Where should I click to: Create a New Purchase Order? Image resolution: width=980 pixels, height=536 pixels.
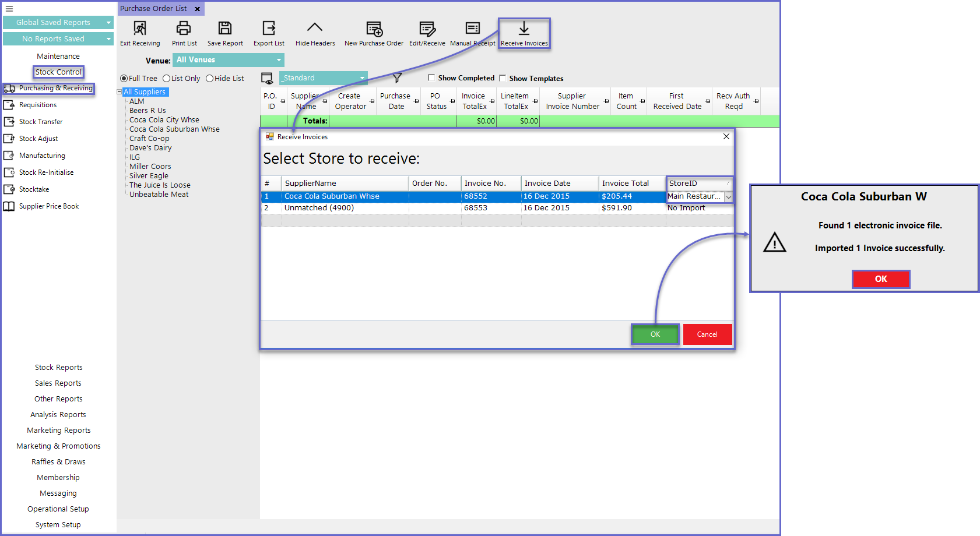[374, 29]
